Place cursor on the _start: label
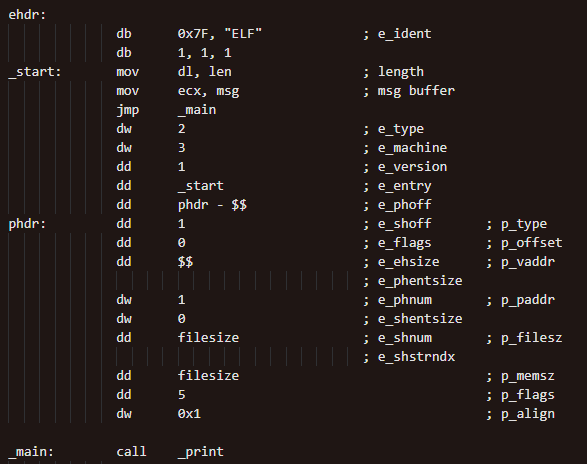 [x=35, y=72]
